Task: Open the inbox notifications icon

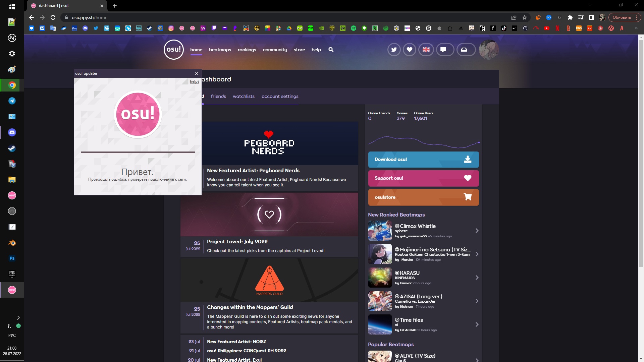Action: click(466, 50)
